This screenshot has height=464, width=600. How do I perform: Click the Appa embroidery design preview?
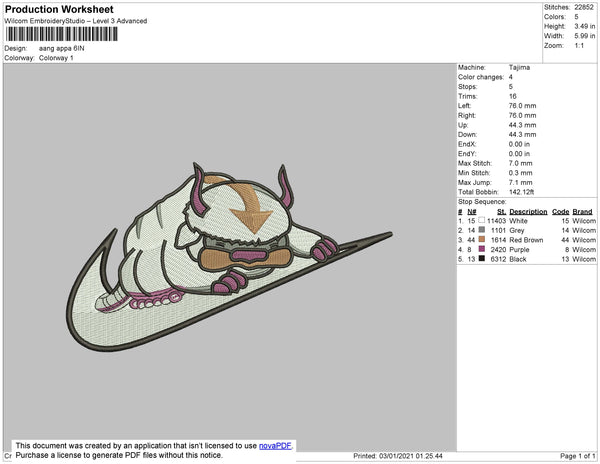[229, 256]
